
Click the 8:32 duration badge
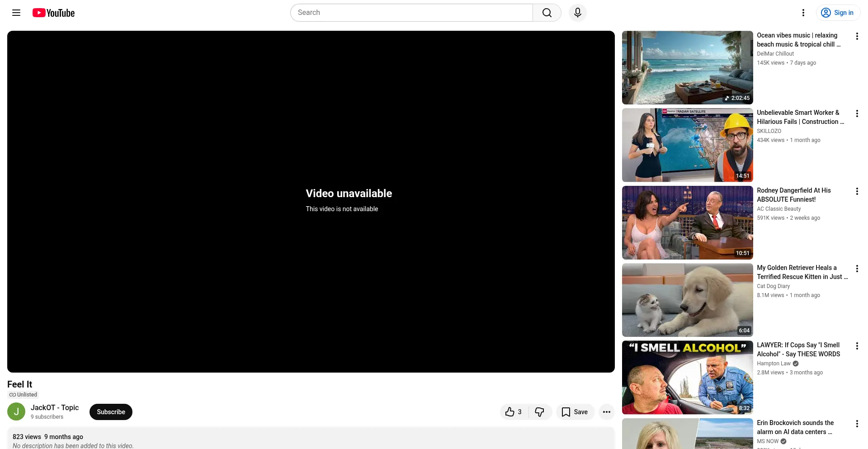[744, 408]
